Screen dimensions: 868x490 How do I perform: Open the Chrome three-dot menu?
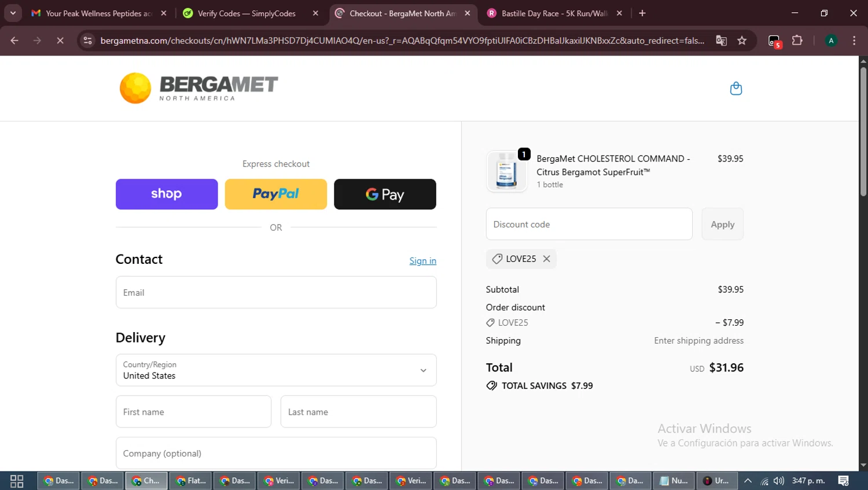click(x=854, y=40)
